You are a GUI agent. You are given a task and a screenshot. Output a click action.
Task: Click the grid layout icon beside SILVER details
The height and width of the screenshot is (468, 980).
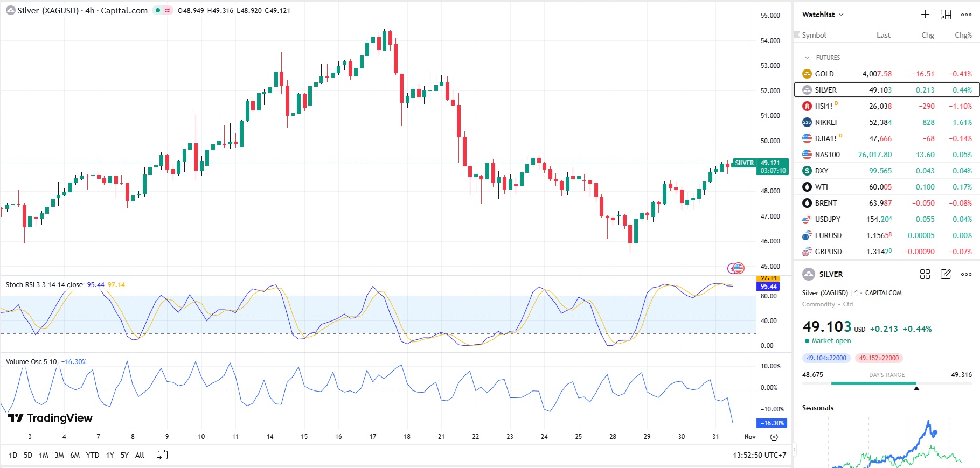[x=925, y=274]
